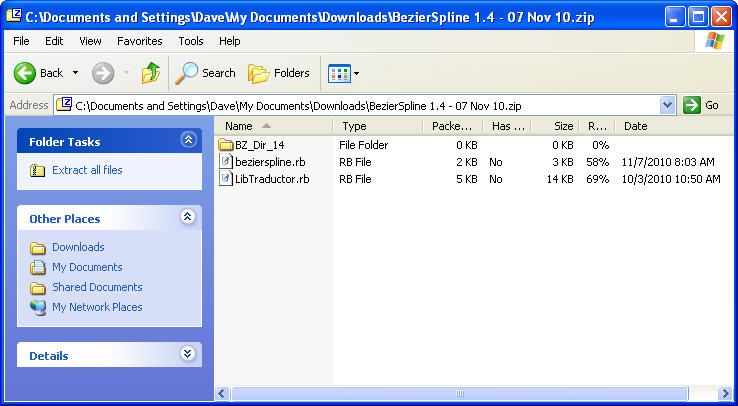Viewport: 738px width, 406px height.
Task: Open the Address bar dropdown arrow
Action: tap(667, 105)
